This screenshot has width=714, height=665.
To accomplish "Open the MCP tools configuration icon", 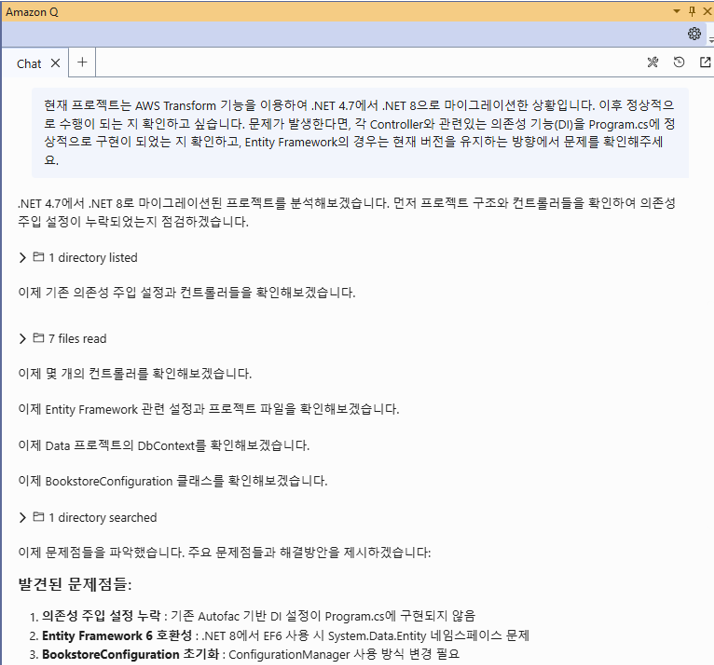I will pyautogui.click(x=653, y=62).
